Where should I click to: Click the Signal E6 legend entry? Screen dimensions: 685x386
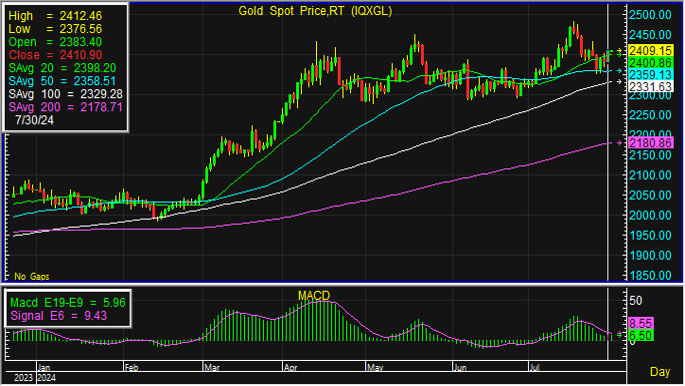pyautogui.click(x=59, y=316)
